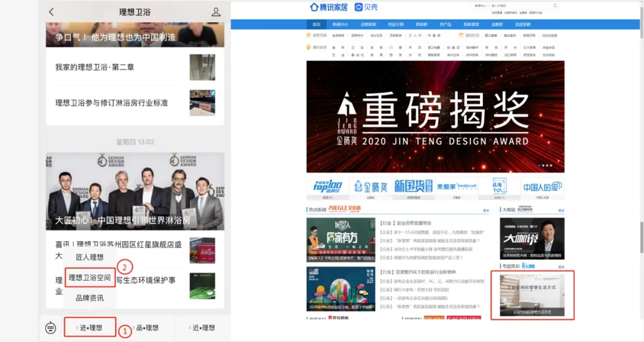Viewport: 644px width, 342px height.
Task: Click the search magnifier icon
Action: (x=555, y=6)
